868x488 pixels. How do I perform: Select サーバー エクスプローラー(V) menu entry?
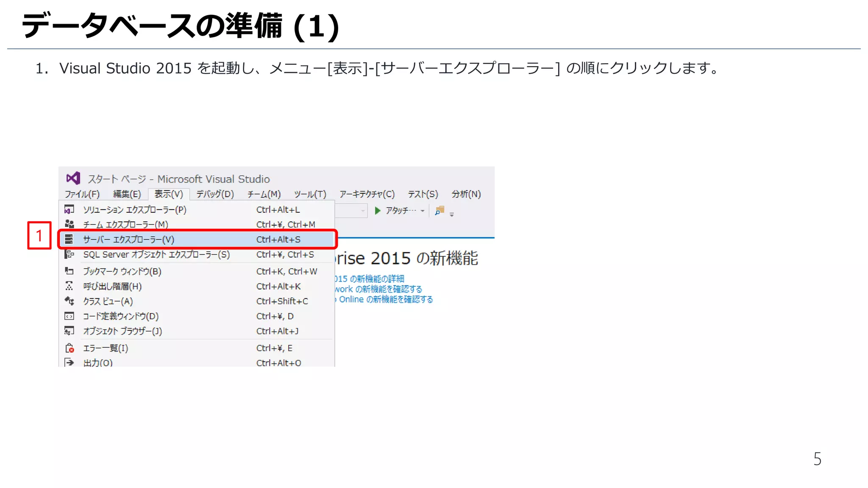(197, 239)
